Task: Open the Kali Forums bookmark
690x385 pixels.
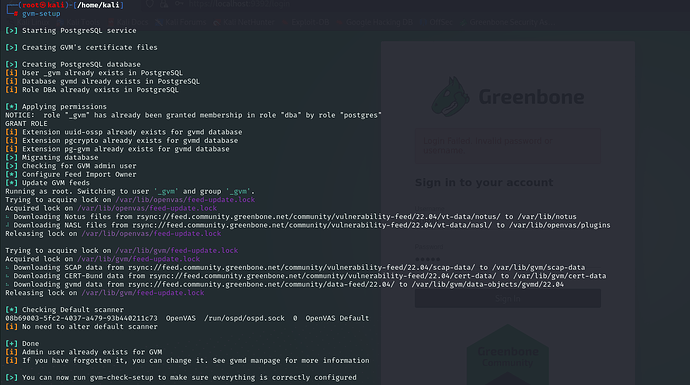Action: pos(181,22)
